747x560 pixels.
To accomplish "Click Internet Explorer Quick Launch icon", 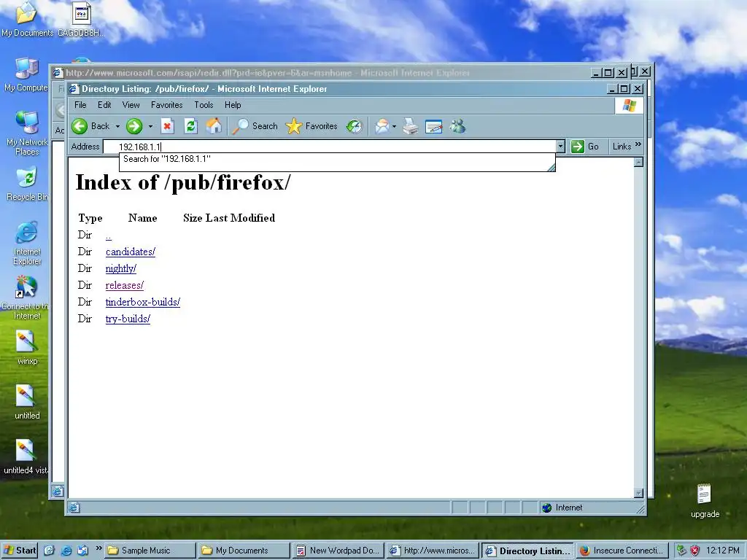I will click(x=66, y=551).
